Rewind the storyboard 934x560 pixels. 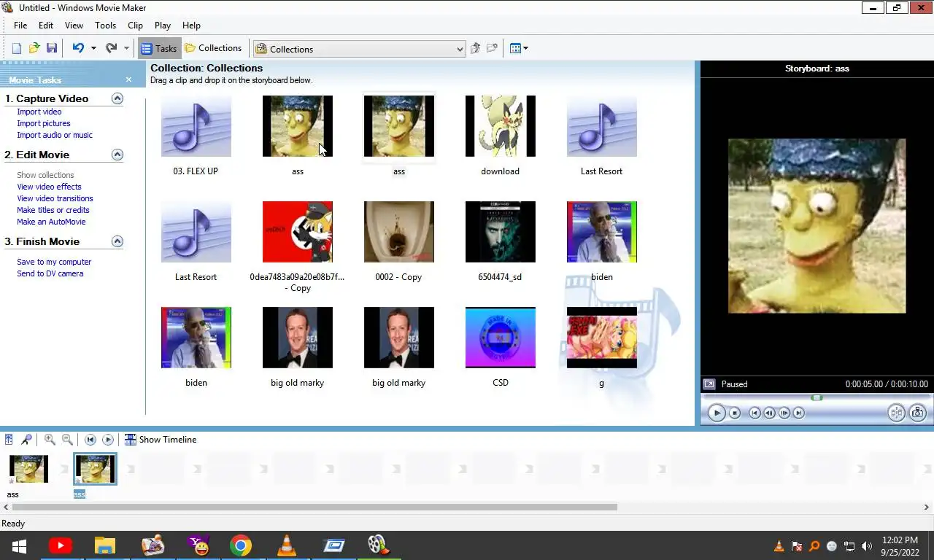click(x=90, y=440)
